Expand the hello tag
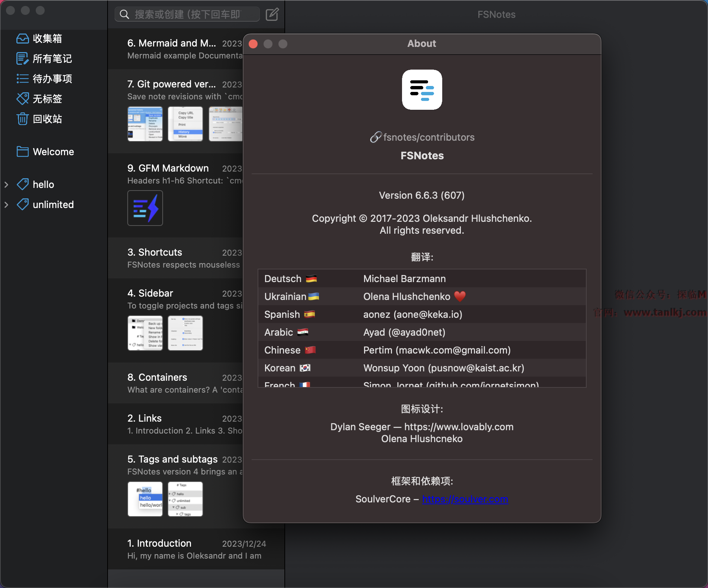The image size is (708, 588). point(6,185)
